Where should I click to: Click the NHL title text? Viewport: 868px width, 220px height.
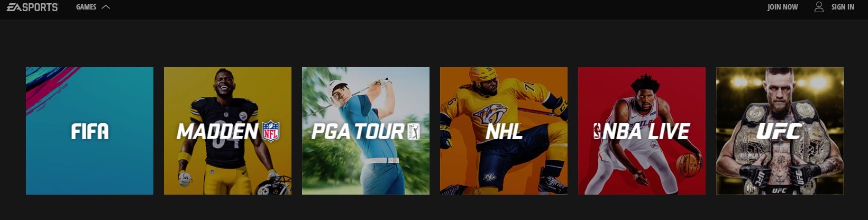click(504, 132)
